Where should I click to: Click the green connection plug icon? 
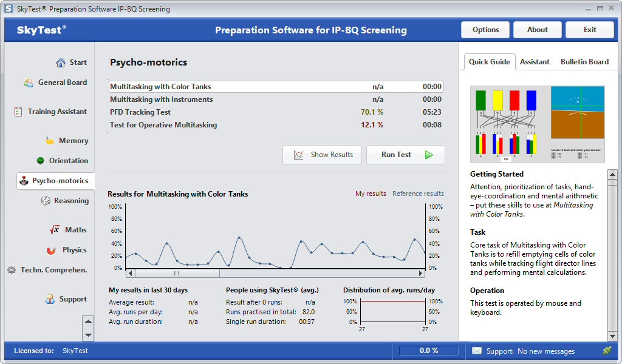[x=606, y=351]
